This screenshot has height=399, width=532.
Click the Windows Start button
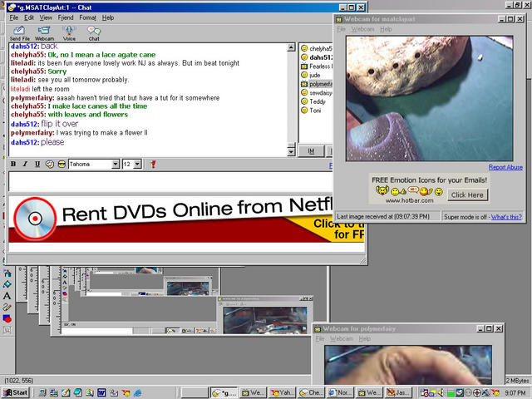coord(16,393)
